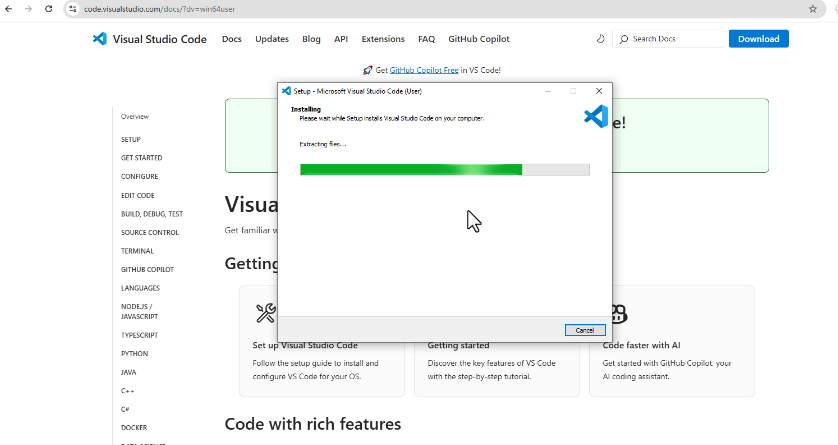Image resolution: width=838 pixels, height=445 pixels.
Task: Expand the TERMINAL sidebar section
Action: point(137,251)
